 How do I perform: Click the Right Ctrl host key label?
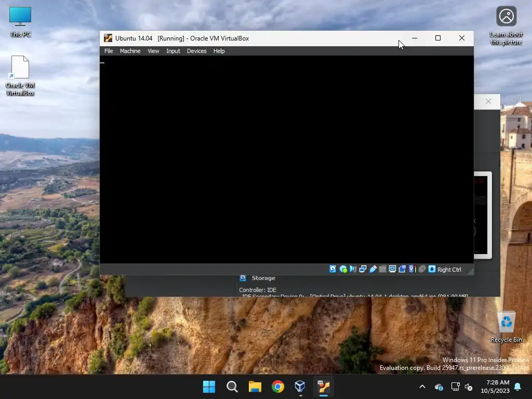(x=449, y=270)
